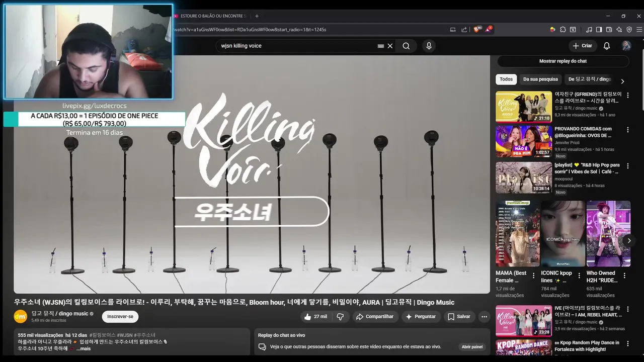Open options menu for ICONIC kpop lines short
Image resolution: width=644 pixels, height=362 pixels.
click(x=579, y=276)
